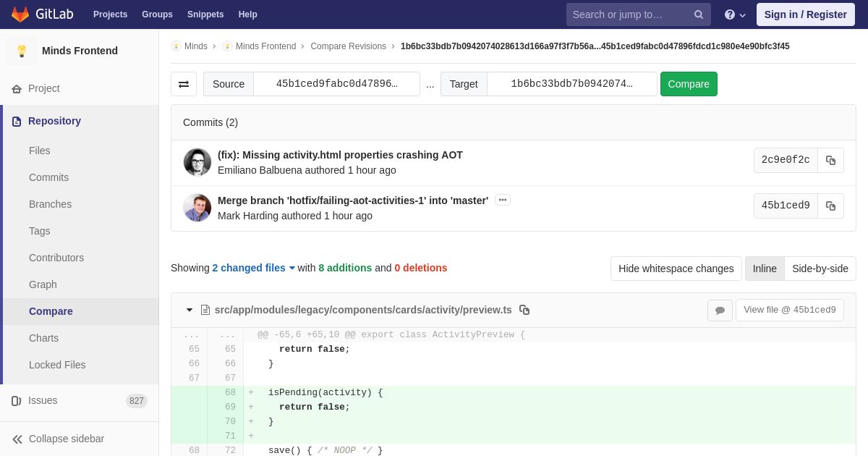Viewport: 868px width, 456px height.
Task: Switch diff view to Inline
Action: pyautogui.click(x=764, y=269)
